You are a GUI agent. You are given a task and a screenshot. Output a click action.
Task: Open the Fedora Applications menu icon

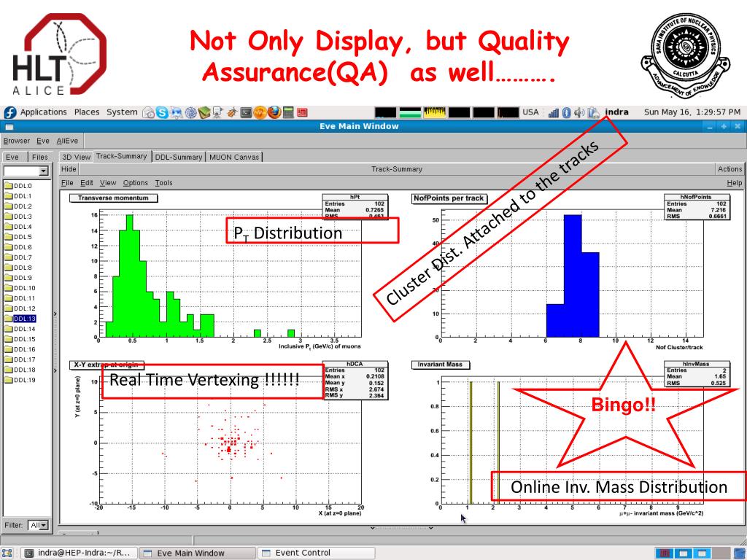10,112
